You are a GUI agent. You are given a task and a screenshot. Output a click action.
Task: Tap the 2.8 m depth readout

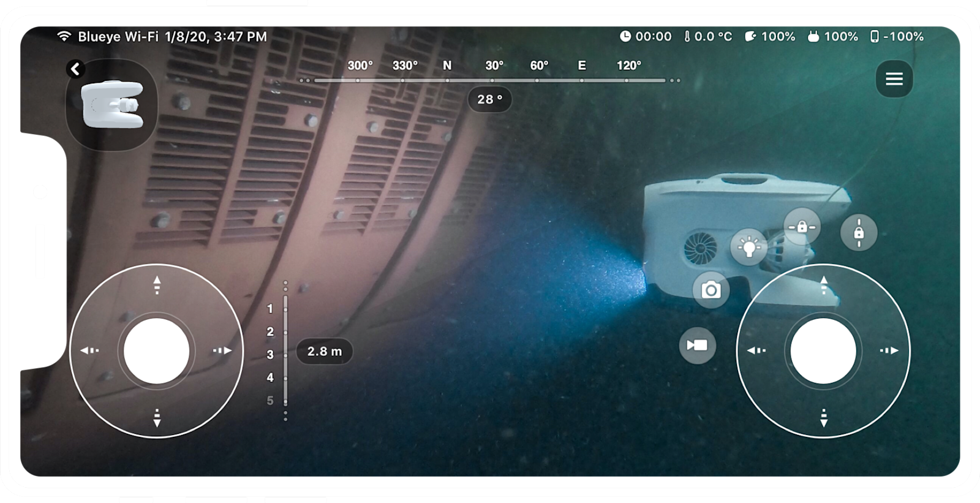[x=325, y=352]
